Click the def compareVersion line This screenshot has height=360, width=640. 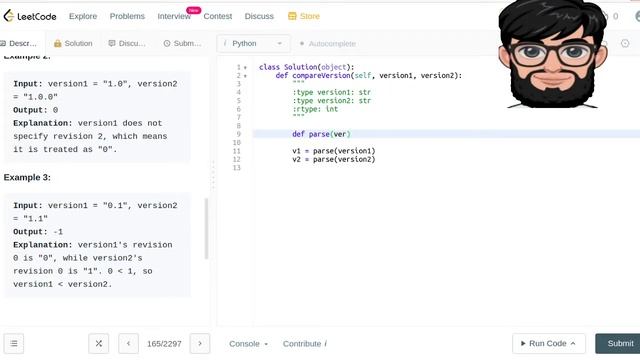369,76
